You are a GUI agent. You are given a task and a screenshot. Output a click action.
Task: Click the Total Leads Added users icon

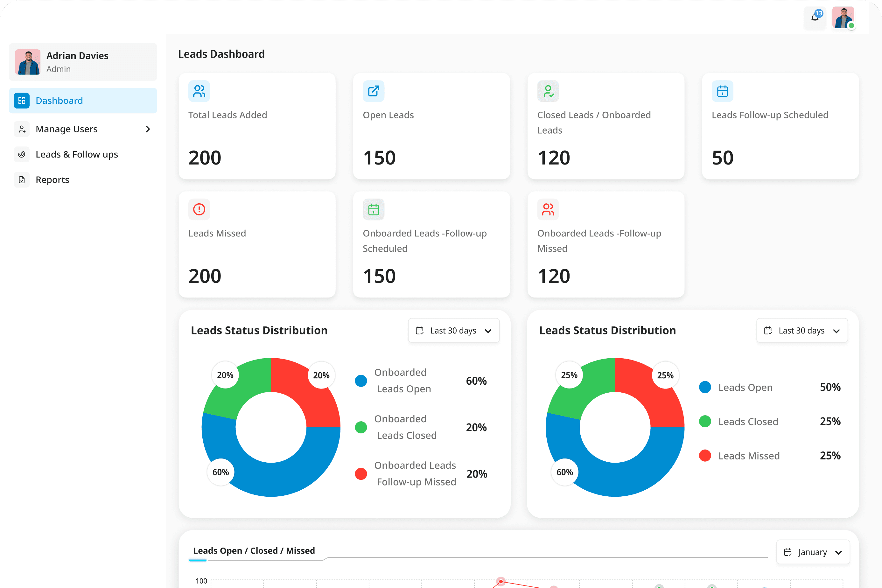[199, 91]
